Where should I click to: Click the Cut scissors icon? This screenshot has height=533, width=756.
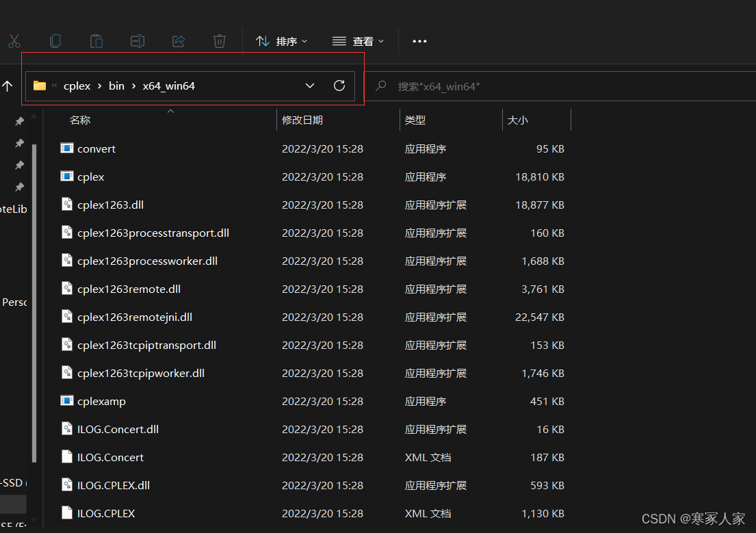14,42
